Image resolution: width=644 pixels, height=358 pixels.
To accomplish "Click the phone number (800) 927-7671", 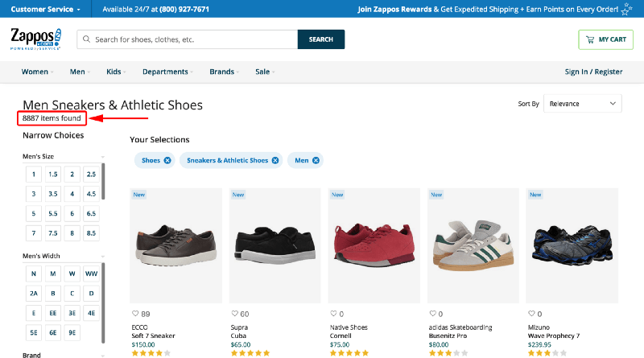I will (184, 9).
